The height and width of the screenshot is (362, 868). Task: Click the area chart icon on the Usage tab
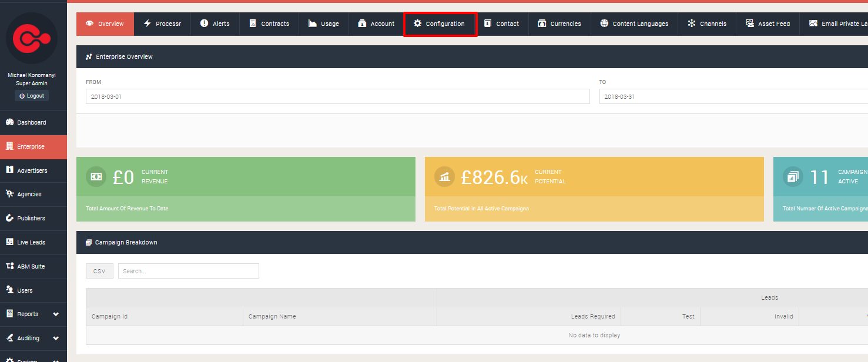click(313, 24)
